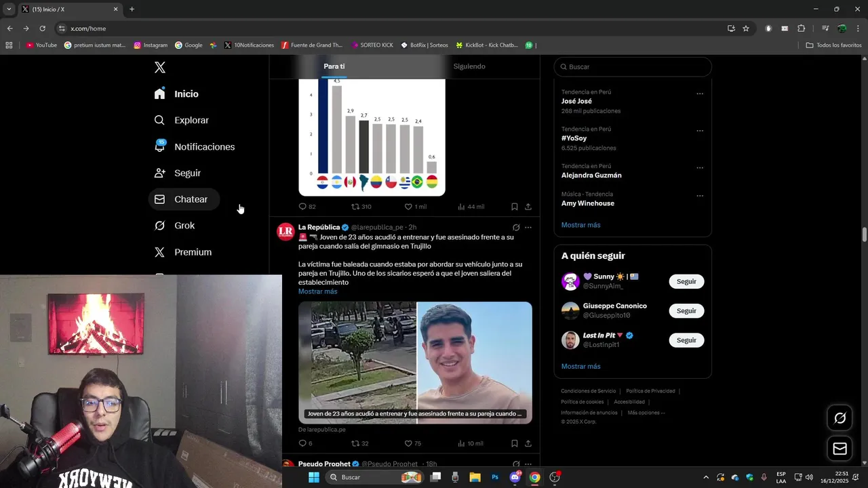Viewport: 868px width, 488px height.
Task: Click the page vertical scrollbar
Action: click(865, 235)
